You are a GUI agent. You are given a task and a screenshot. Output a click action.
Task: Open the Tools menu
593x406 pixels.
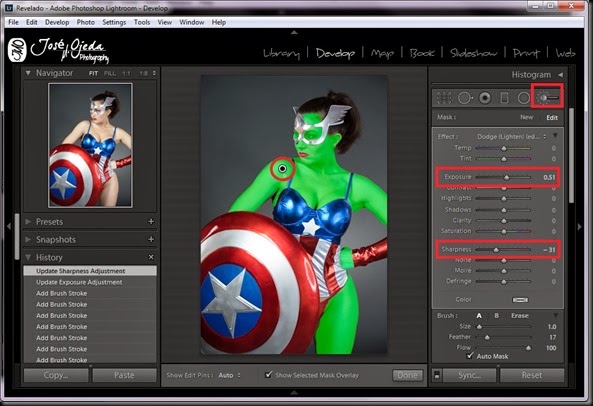pos(142,22)
